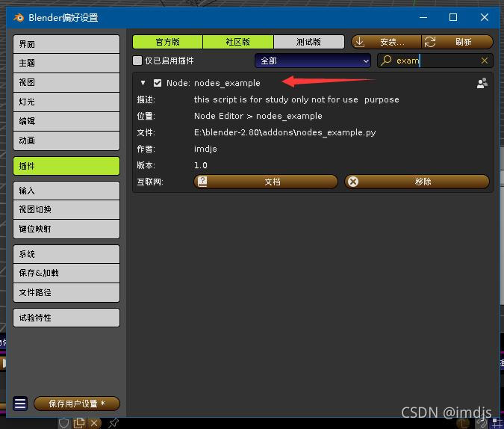The height and width of the screenshot is (429, 504).
Task: Open the 系统 preferences tab
Action: (66, 254)
